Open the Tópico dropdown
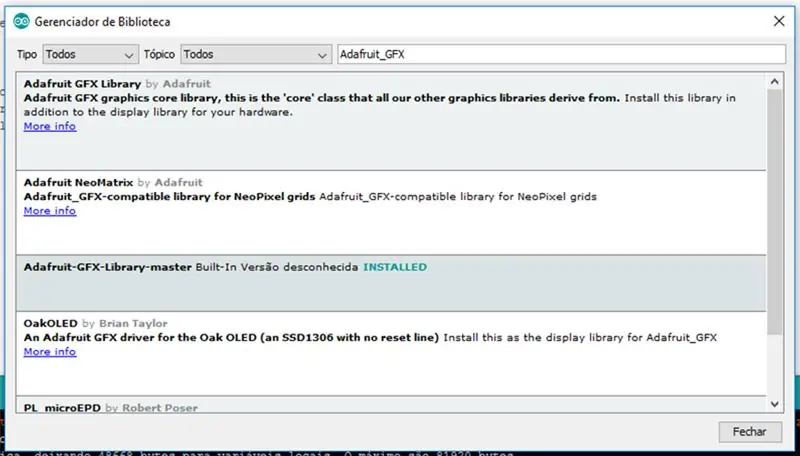This screenshot has height=456, width=800. pyautogui.click(x=255, y=54)
